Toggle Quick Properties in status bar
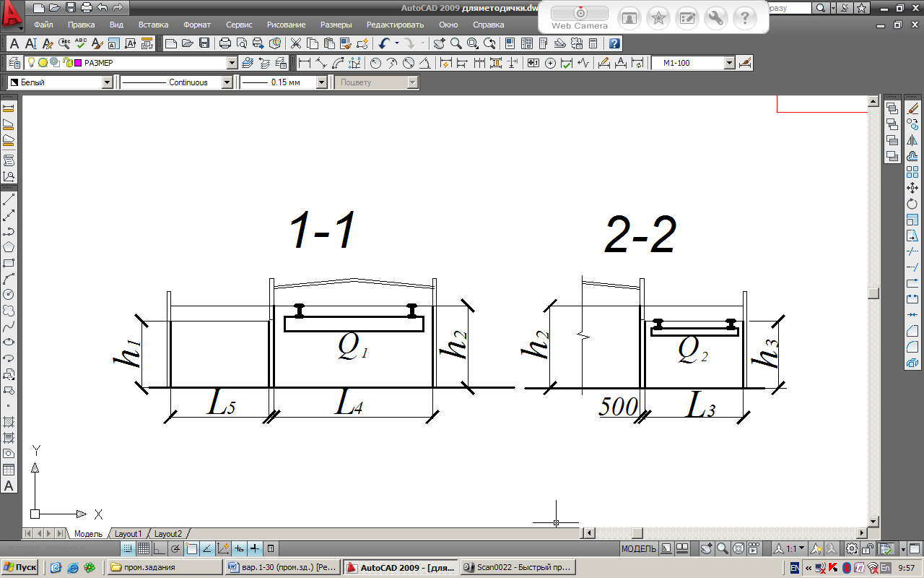 (271, 548)
